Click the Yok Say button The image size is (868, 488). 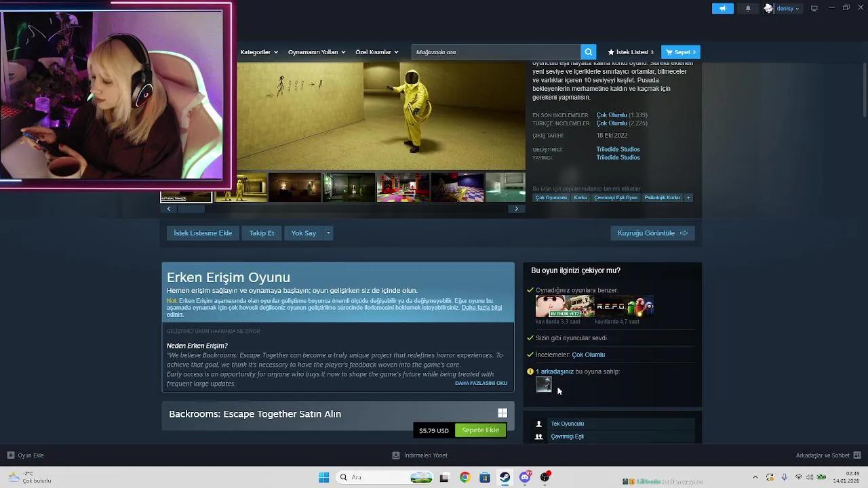pos(304,233)
